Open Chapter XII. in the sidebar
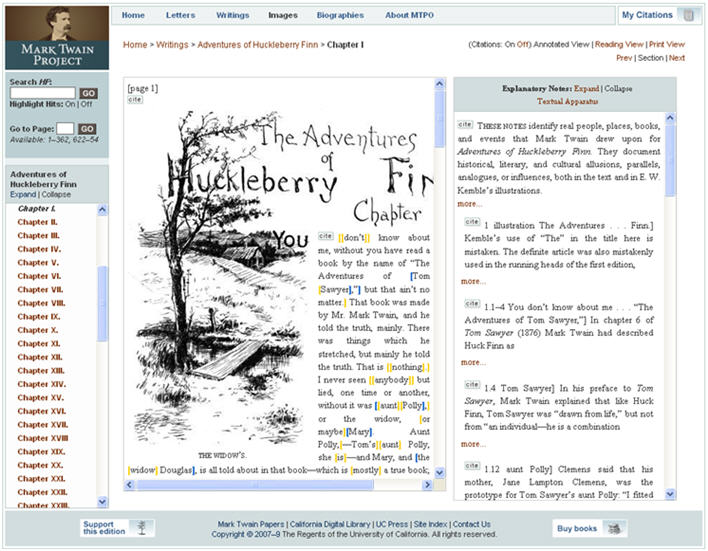This screenshot has height=551, width=708. tap(40, 357)
